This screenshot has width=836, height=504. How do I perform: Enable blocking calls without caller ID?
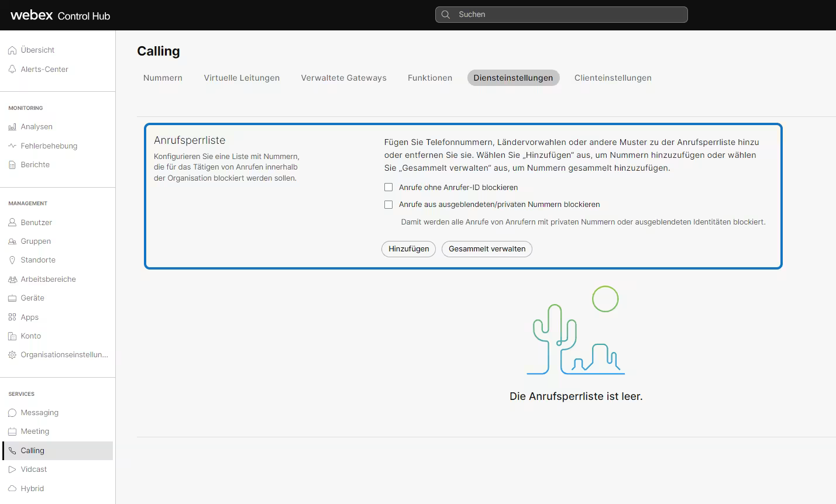[x=388, y=188]
